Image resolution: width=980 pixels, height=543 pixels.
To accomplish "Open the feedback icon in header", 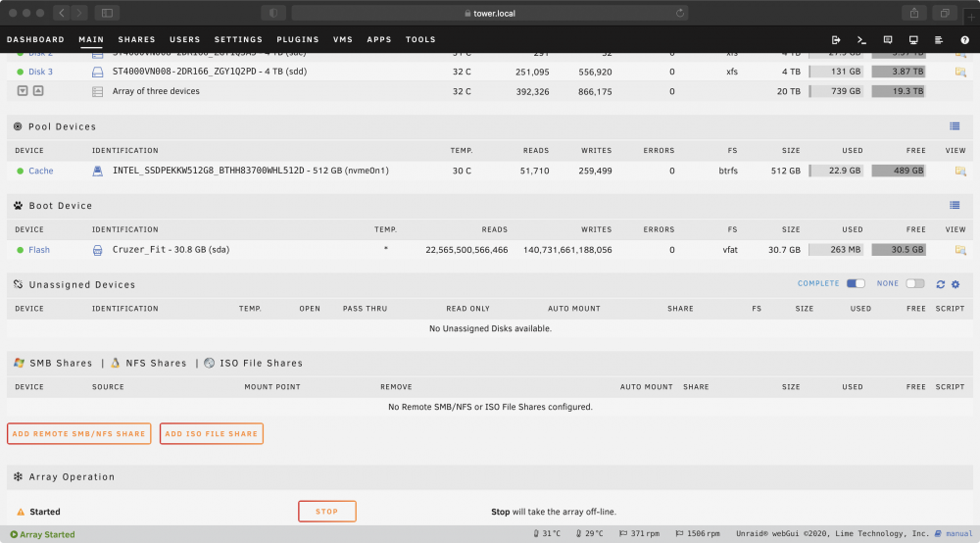I will pyautogui.click(x=888, y=40).
